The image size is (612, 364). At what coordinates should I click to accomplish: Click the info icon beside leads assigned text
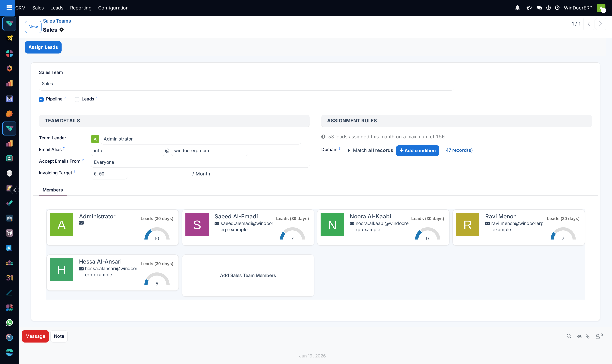pos(323,137)
